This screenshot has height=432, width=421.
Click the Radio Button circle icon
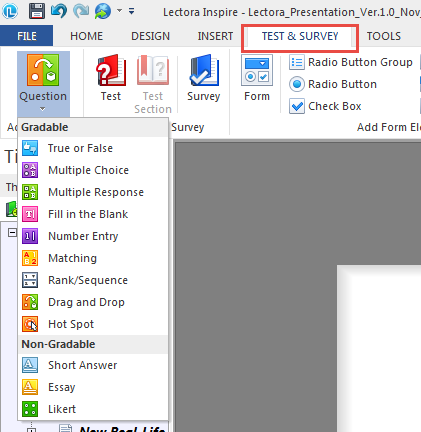click(x=297, y=84)
